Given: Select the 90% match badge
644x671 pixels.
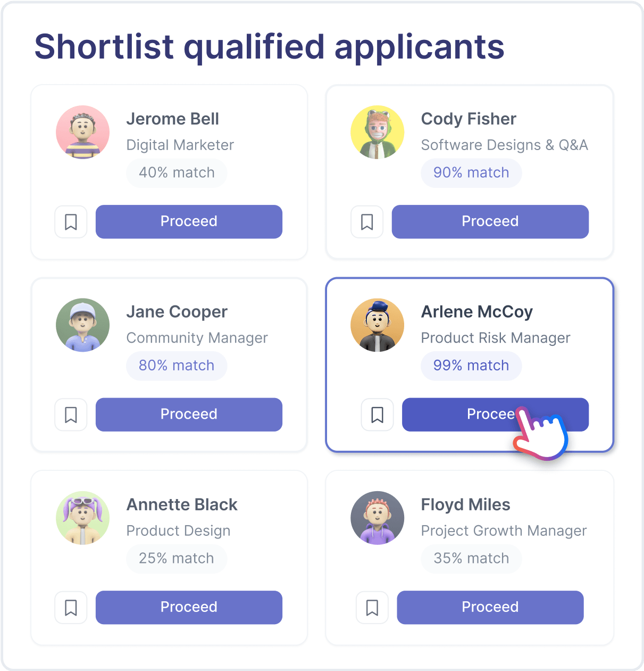Looking at the screenshot, I should coord(471,173).
